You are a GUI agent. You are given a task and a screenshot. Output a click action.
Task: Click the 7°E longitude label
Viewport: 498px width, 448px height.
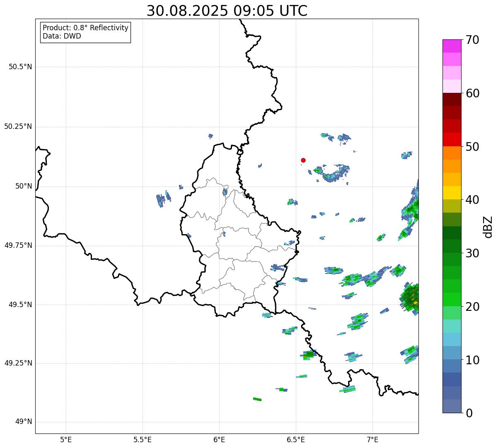tap(372, 439)
